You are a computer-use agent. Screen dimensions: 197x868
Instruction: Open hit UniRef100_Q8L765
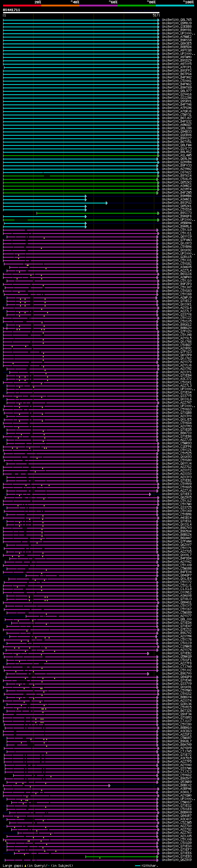177,20
